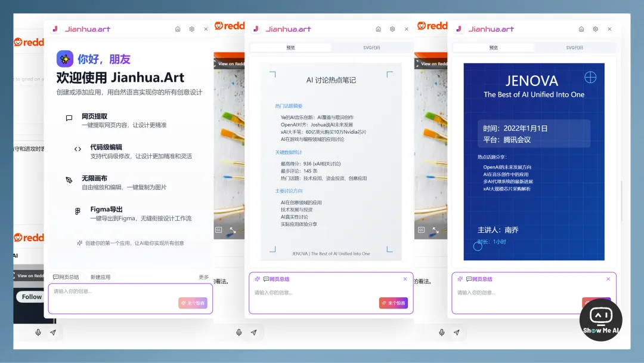
Task: Click fullscreen arrows beside the notes panel
Action: pos(233,230)
